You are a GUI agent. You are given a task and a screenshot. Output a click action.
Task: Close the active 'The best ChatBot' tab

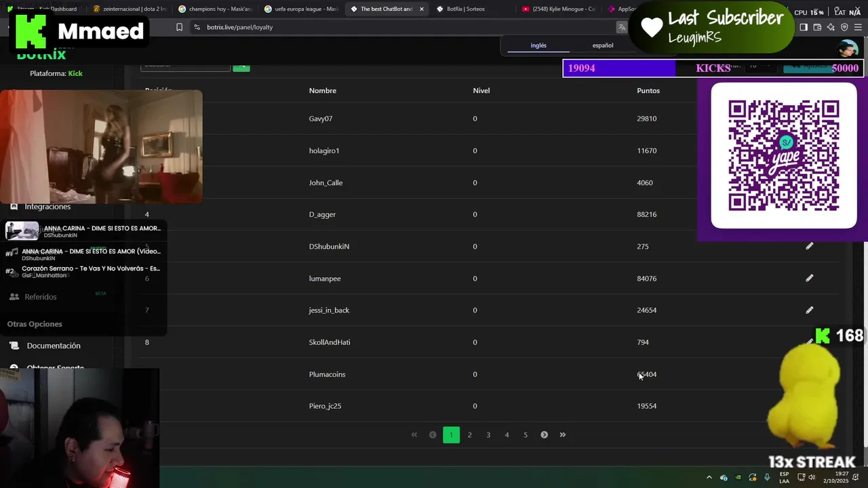pos(422,9)
